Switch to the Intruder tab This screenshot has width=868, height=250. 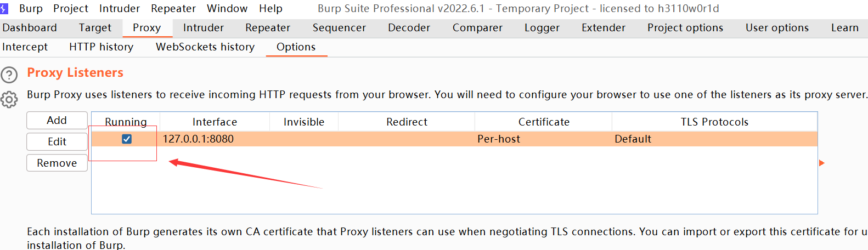tap(203, 27)
